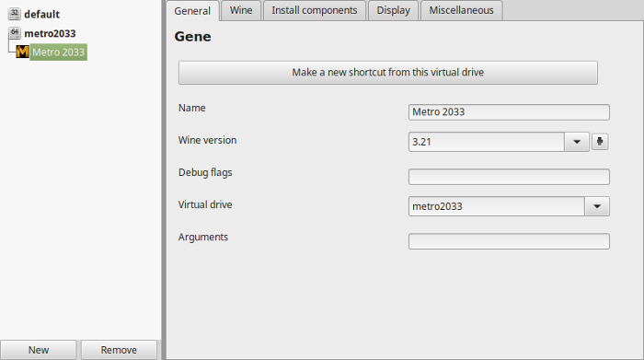Click the Arguments input field
Image resolution: width=644 pixels, height=360 pixels.
[509, 241]
